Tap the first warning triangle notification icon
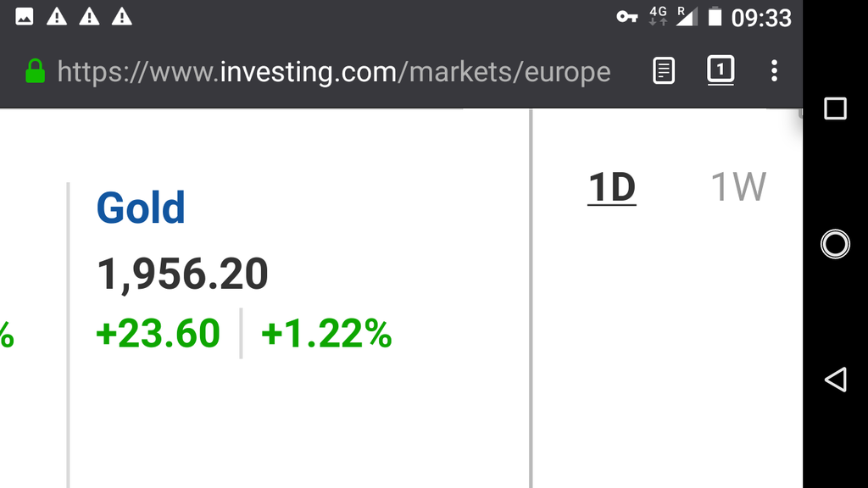 (x=57, y=17)
